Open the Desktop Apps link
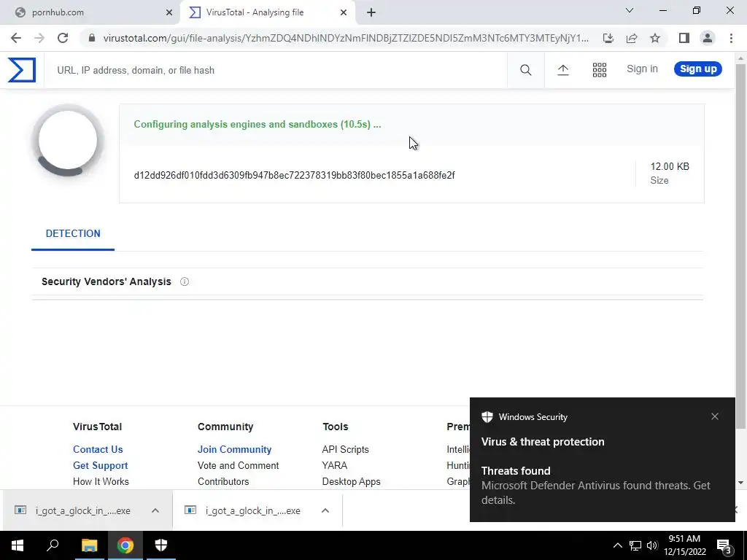Image resolution: width=747 pixels, height=560 pixels. [x=351, y=482]
